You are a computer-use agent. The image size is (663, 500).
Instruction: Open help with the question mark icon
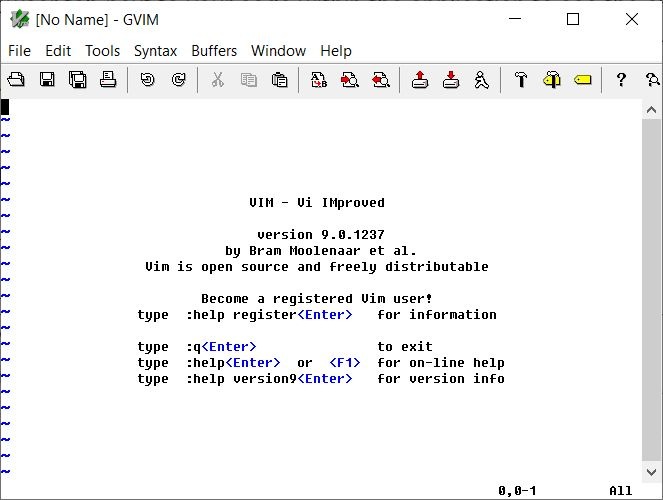(621, 79)
